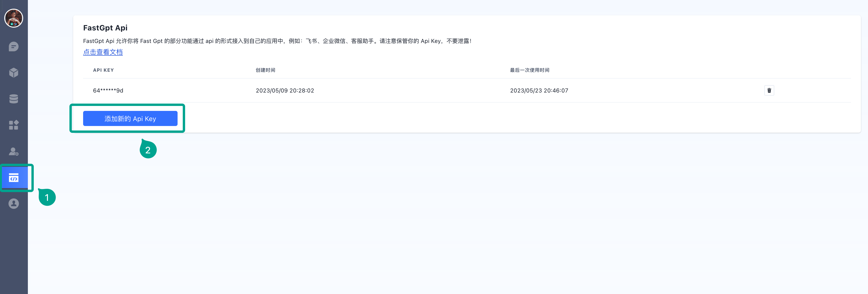
Task: Click the masked key value 64******9d
Action: click(x=108, y=91)
